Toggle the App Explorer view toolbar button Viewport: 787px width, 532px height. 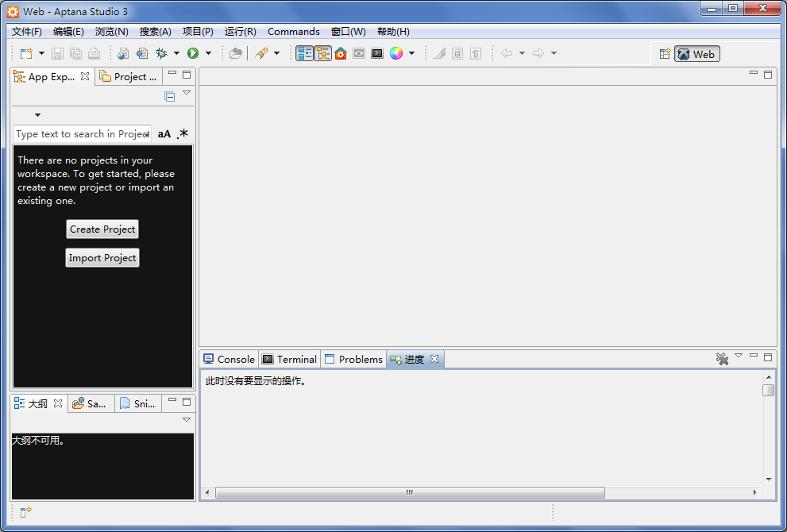(323, 53)
